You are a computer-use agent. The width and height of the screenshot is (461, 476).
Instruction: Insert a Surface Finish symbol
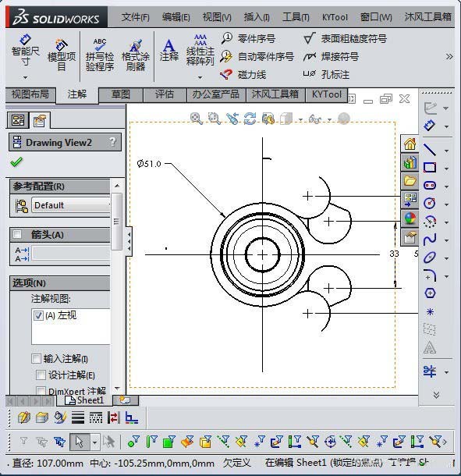(345, 38)
